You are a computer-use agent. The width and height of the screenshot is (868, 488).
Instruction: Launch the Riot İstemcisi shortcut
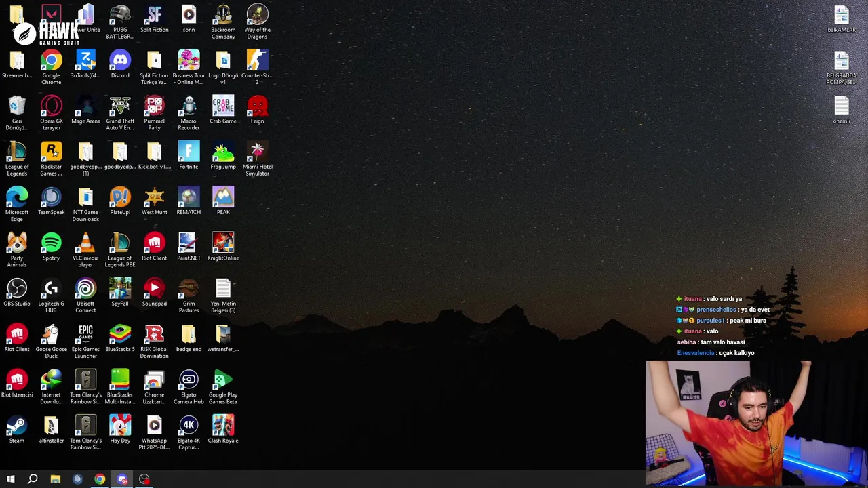[x=17, y=380]
